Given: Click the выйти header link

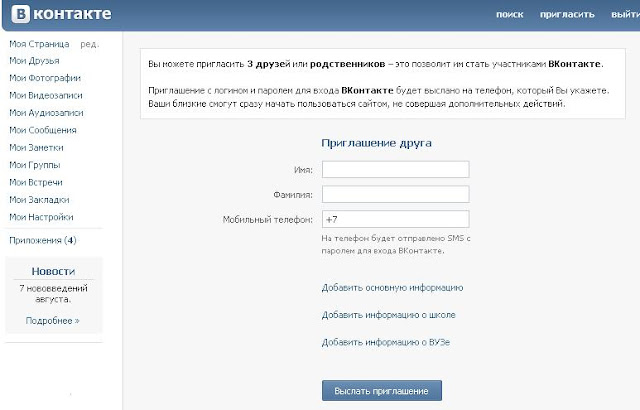Looking at the screenshot, I should click(x=625, y=14).
